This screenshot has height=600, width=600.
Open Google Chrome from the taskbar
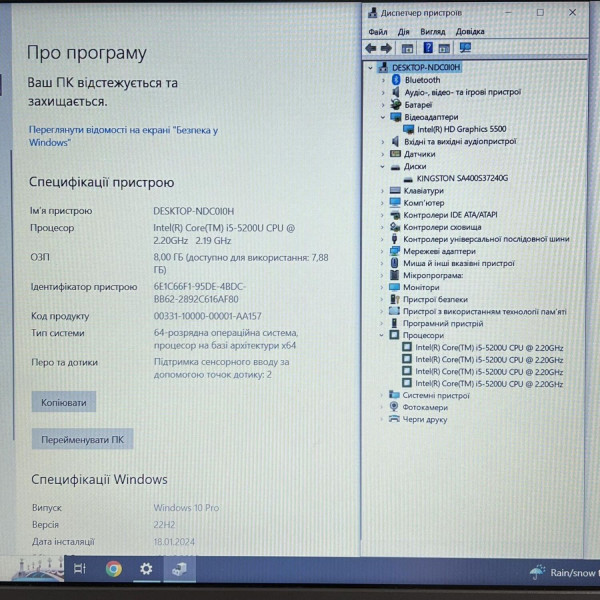click(114, 569)
